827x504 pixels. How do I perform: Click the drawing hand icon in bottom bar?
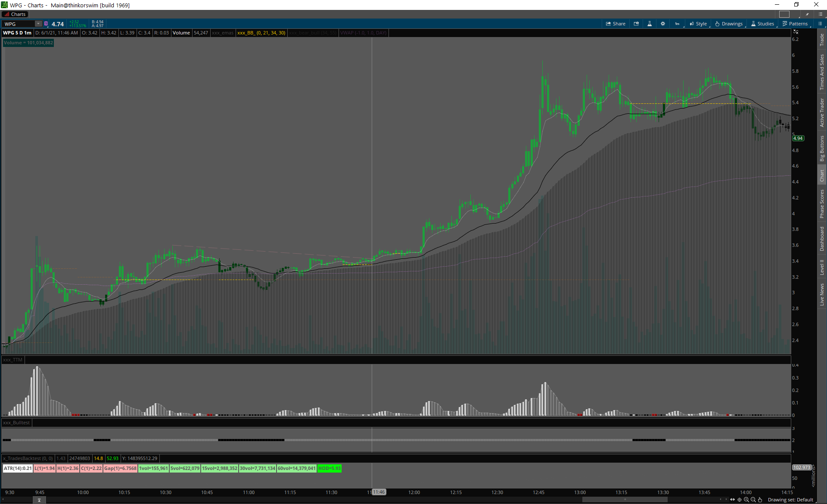(760, 500)
